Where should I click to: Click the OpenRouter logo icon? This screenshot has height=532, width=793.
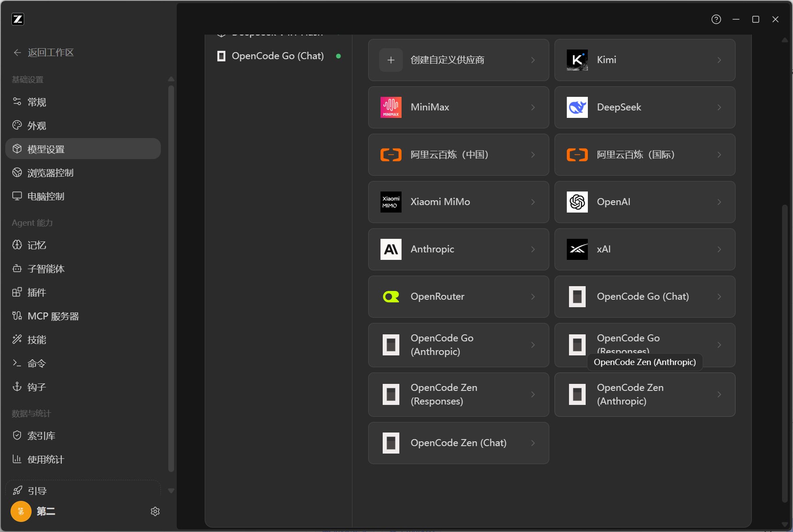(391, 297)
